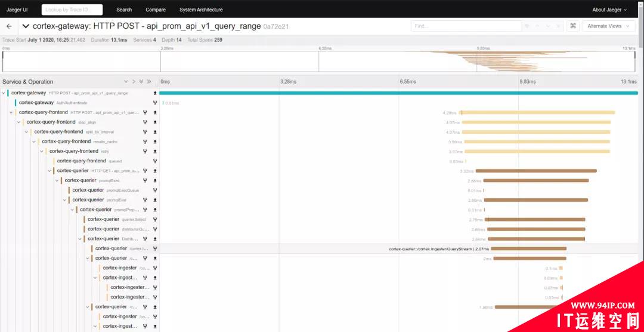Go back using the left arrow button

point(9,26)
